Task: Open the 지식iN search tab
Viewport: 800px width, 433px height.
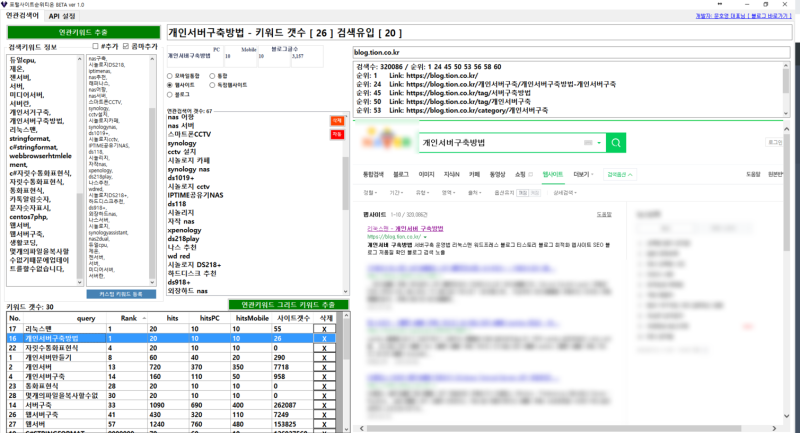Action: click(452, 174)
